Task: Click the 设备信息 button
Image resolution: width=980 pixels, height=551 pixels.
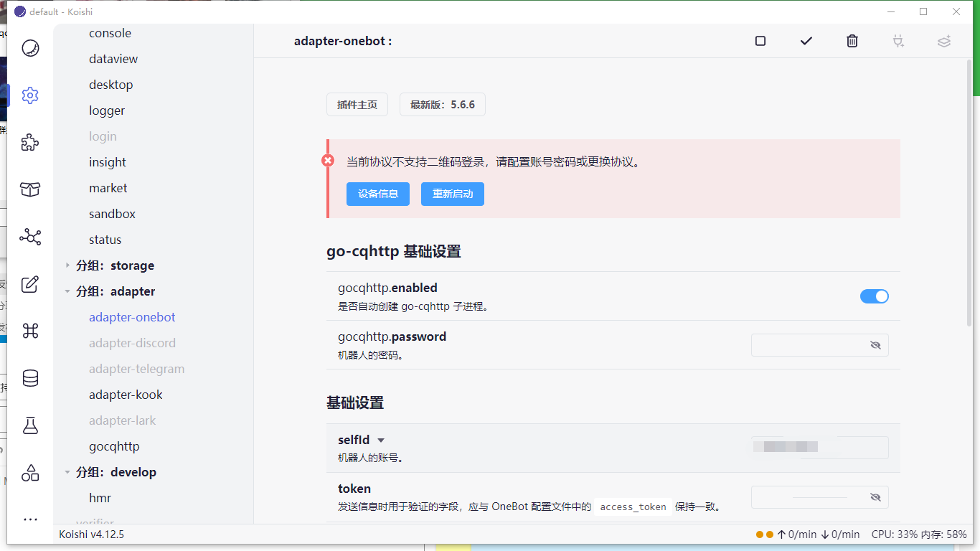Action: [378, 194]
